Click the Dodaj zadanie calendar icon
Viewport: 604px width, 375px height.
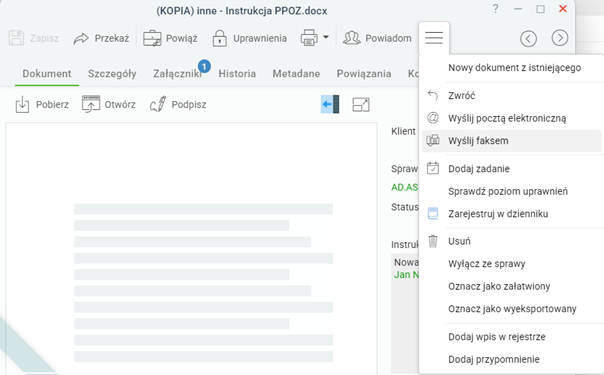point(433,168)
